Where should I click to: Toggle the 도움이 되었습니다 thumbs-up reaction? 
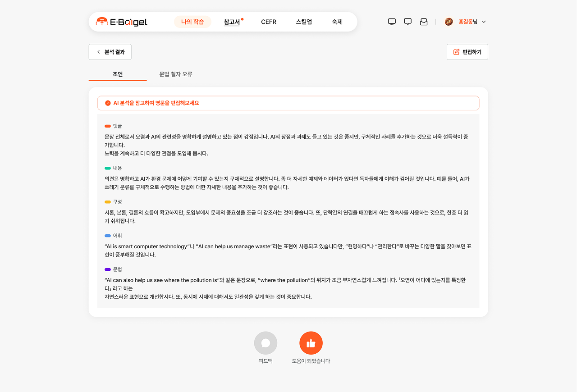[x=311, y=343]
